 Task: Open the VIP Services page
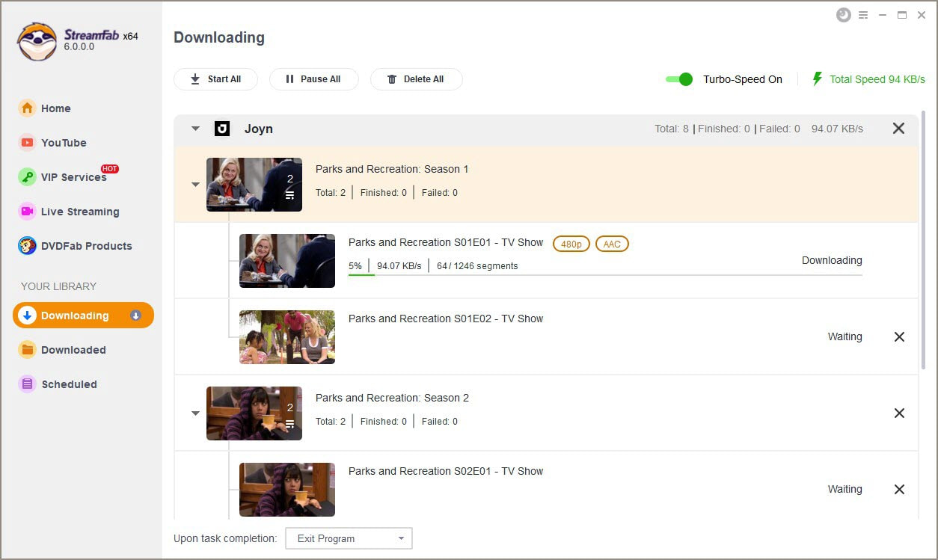(x=73, y=177)
